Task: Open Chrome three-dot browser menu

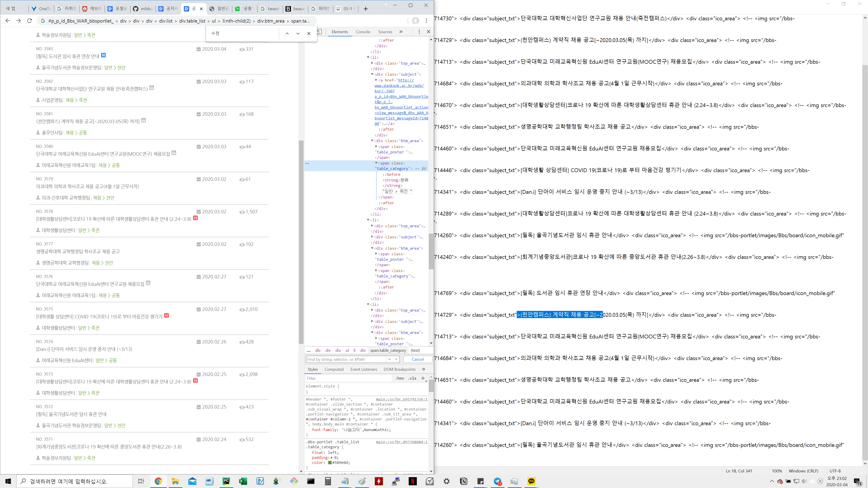Action: pos(426,21)
